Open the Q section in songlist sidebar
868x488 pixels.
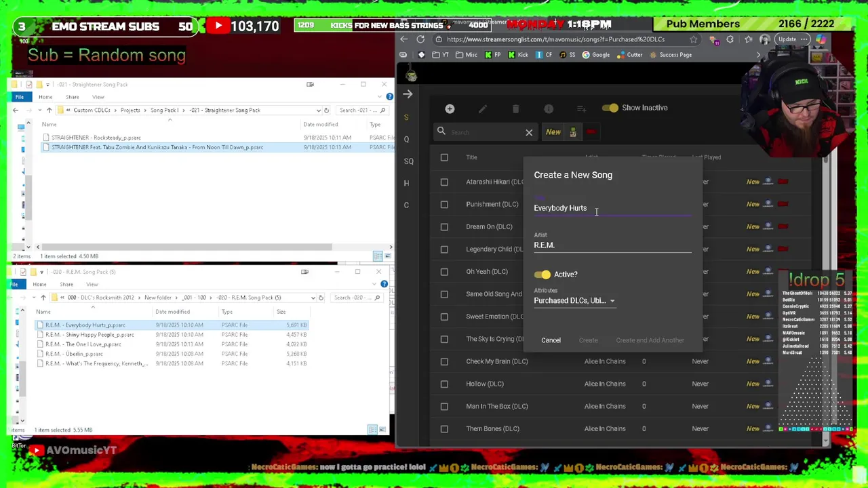tap(406, 139)
